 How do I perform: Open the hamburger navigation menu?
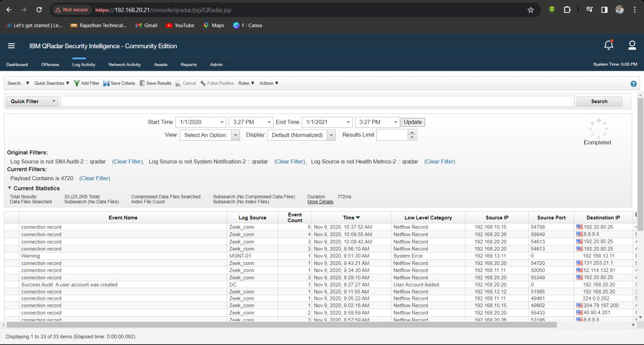11,46
